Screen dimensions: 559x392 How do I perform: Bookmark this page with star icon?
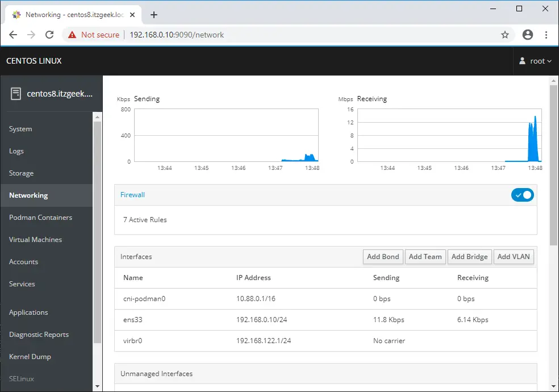[505, 35]
